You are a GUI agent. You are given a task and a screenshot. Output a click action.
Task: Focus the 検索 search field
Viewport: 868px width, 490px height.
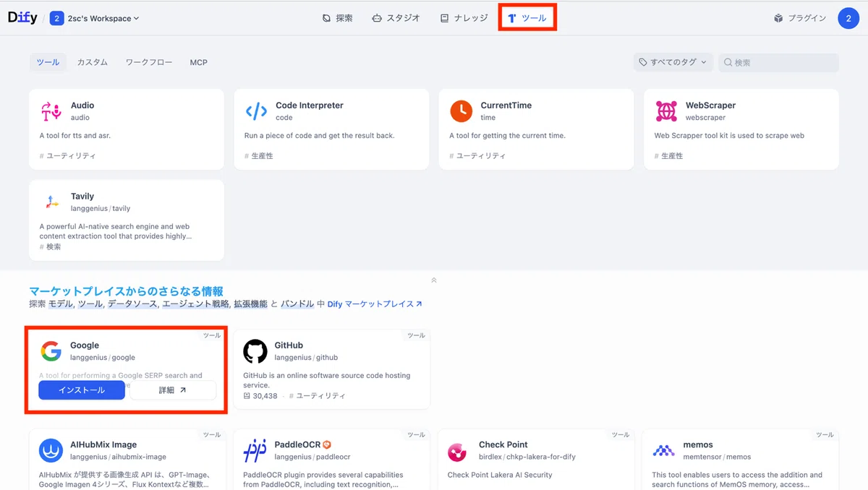point(778,62)
